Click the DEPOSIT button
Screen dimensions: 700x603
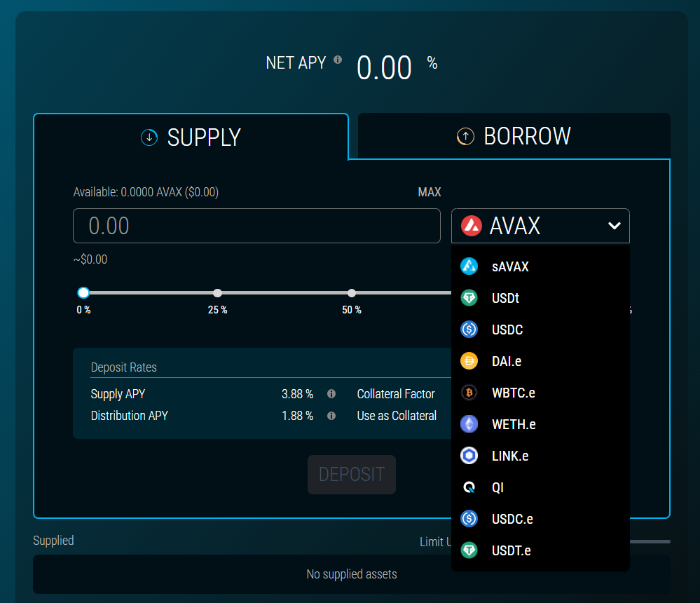pyautogui.click(x=352, y=475)
